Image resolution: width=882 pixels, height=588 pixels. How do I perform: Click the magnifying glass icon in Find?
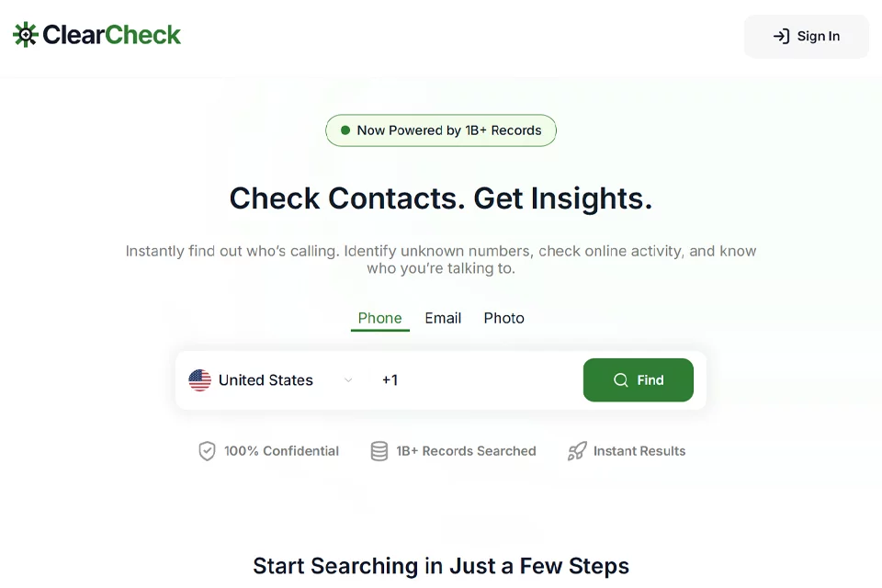pyautogui.click(x=620, y=380)
